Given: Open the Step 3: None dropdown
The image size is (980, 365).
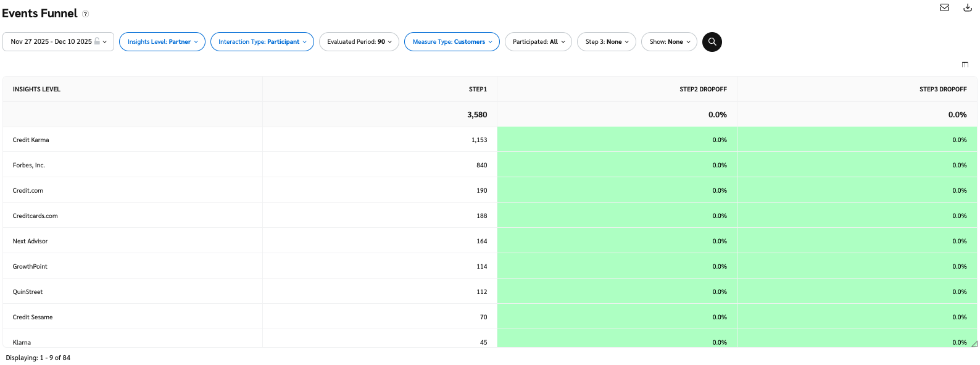Looking at the screenshot, I should (x=606, y=42).
